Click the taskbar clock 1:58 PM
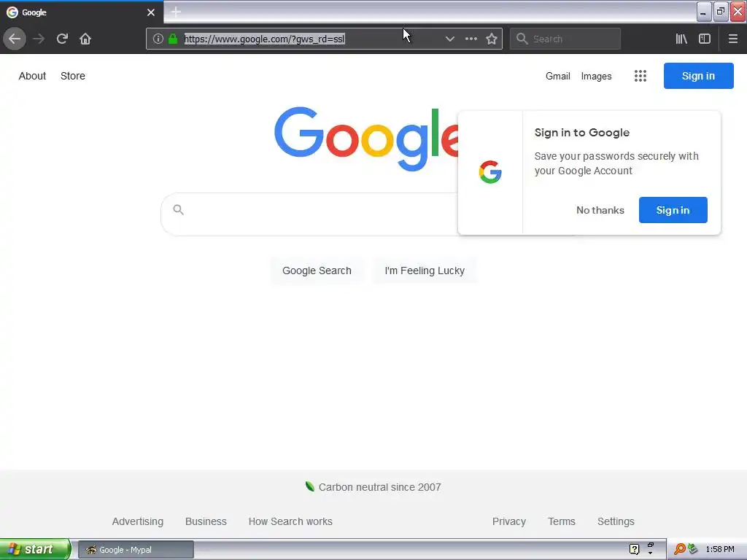This screenshot has height=560, width=747. click(720, 550)
